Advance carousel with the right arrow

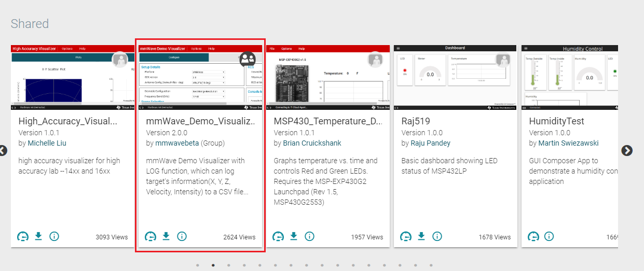click(627, 150)
